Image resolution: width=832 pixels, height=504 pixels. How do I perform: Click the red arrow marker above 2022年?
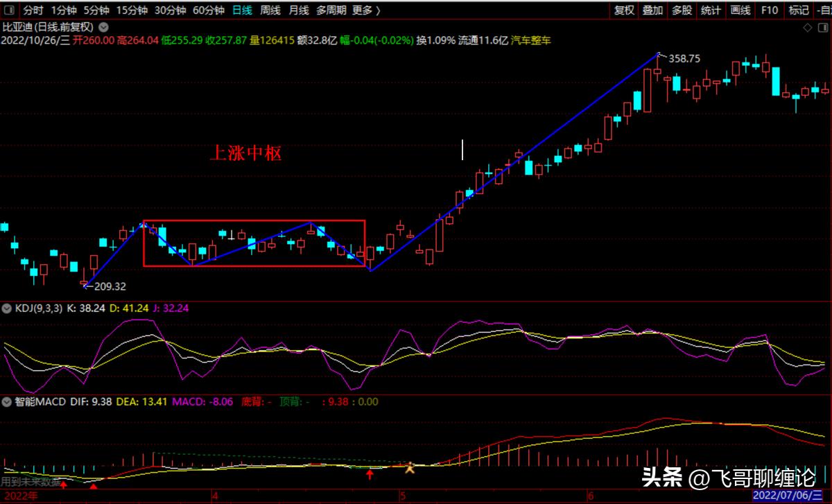[63, 485]
